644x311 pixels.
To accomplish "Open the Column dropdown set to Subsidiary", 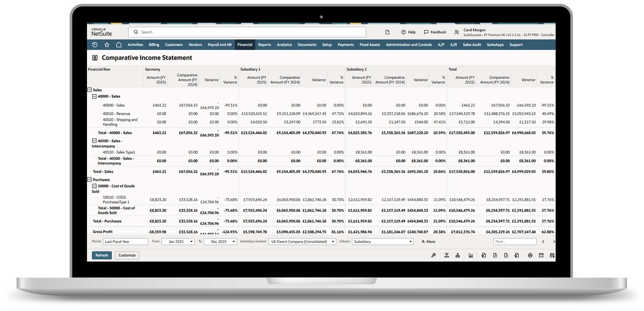I will click(x=383, y=242).
